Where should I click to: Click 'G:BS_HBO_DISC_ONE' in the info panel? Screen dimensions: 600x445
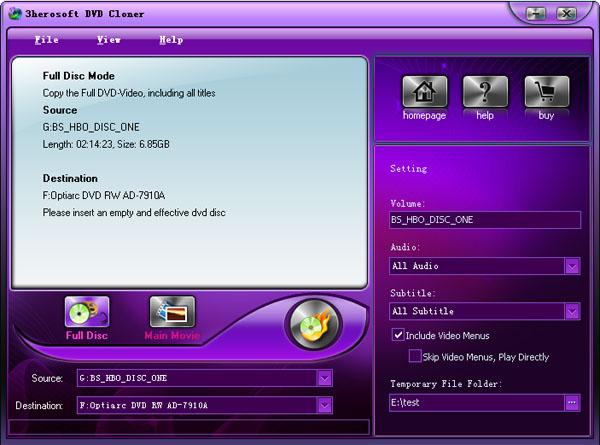(x=91, y=127)
